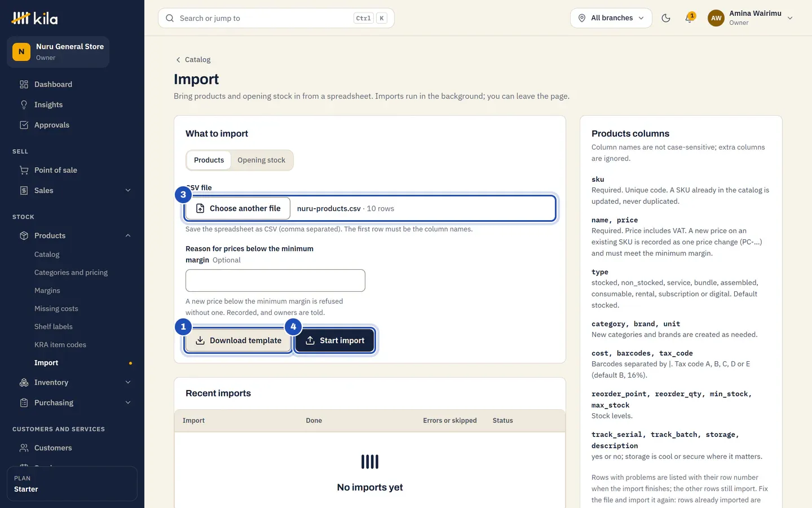Open Shelf labels page
The height and width of the screenshot is (508, 812).
(54, 327)
